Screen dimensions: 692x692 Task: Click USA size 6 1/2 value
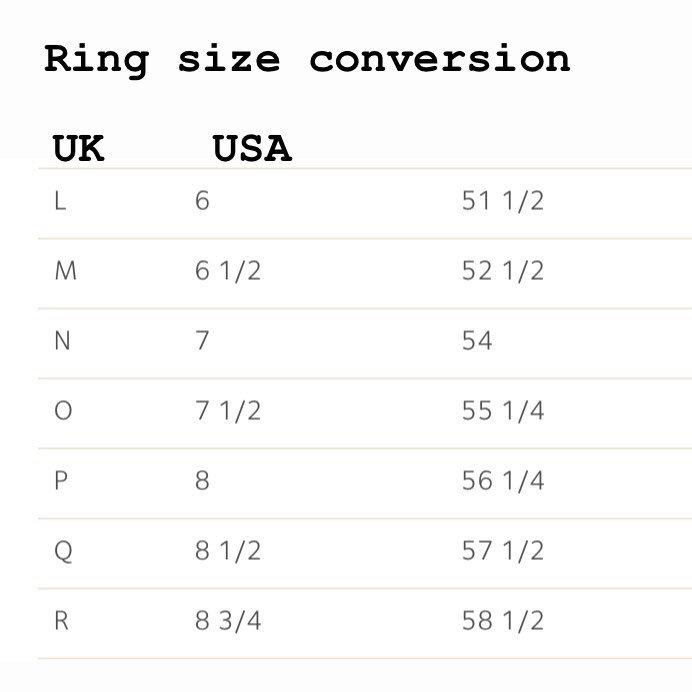pyautogui.click(x=227, y=271)
